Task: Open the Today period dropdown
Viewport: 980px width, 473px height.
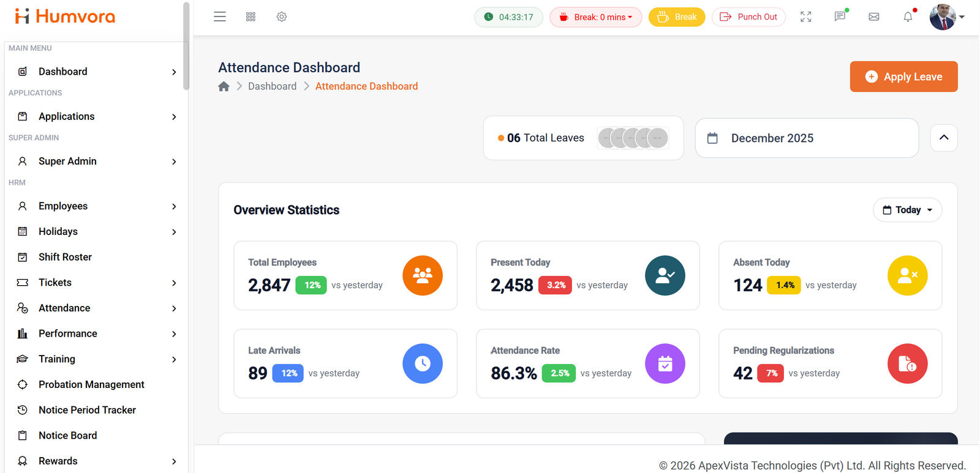Action: tap(907, 210)
